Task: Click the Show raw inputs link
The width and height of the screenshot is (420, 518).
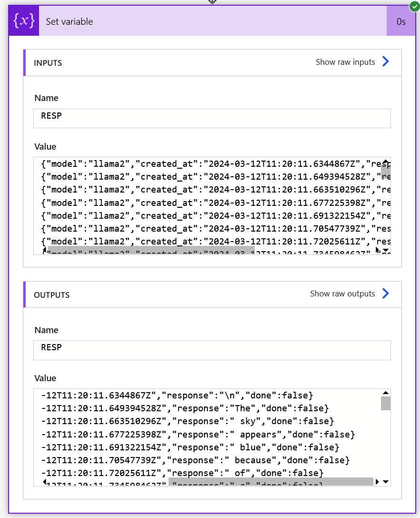Action: (x=345, y=62)
